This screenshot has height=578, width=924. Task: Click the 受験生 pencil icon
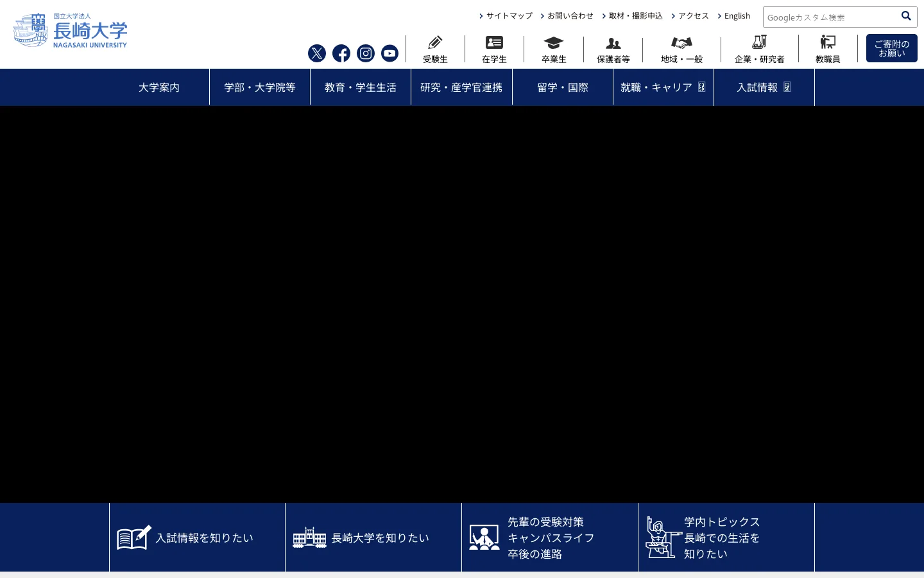pyautogui.click(x=435, y=42)
